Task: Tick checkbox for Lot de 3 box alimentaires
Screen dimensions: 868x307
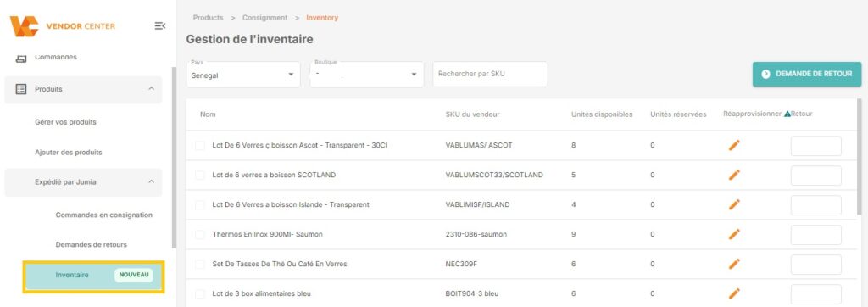Action: tap(200, 293)
